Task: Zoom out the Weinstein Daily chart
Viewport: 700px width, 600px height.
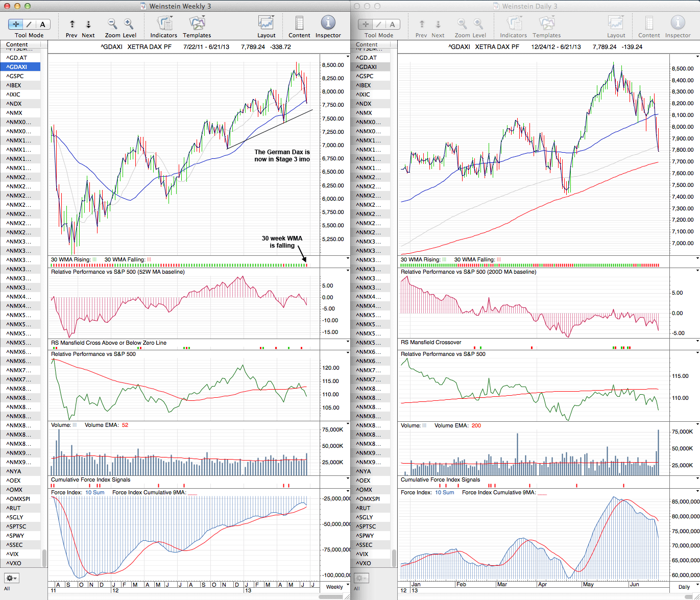Action: point(462,24)
